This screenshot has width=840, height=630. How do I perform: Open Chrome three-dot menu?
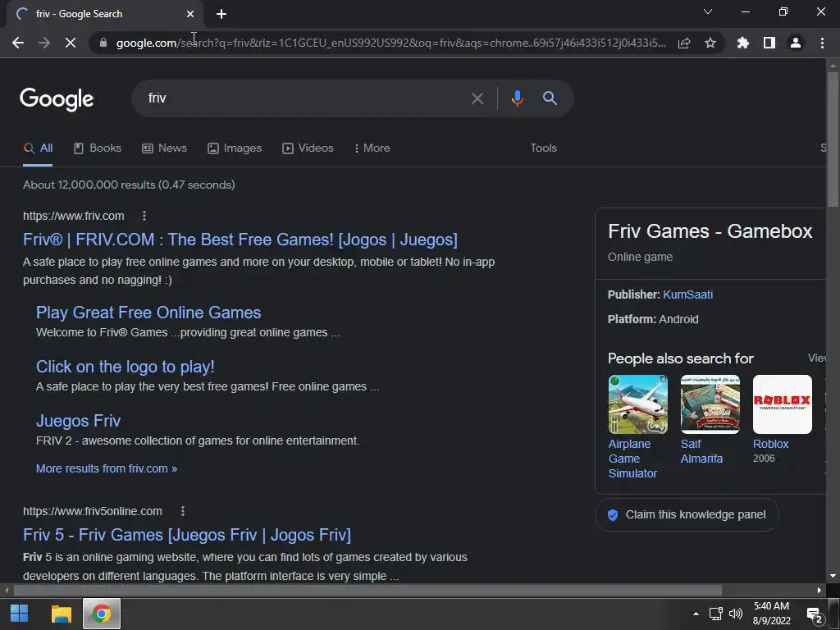(x=822, y=43)
